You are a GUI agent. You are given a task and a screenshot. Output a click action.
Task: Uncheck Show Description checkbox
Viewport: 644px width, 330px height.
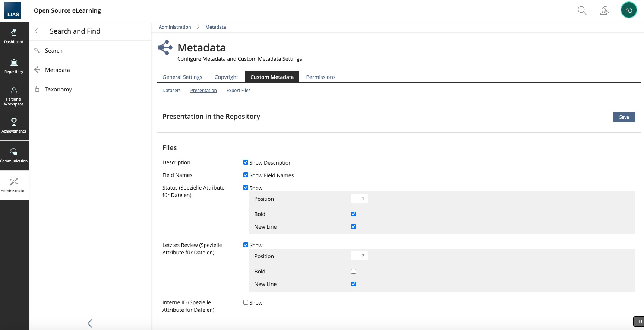point(246,162)
